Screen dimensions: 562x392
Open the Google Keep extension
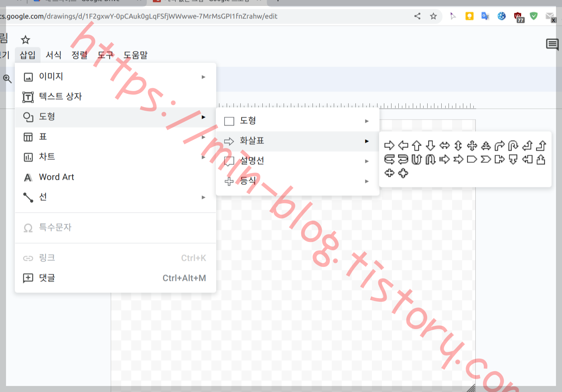pos(469,16)
